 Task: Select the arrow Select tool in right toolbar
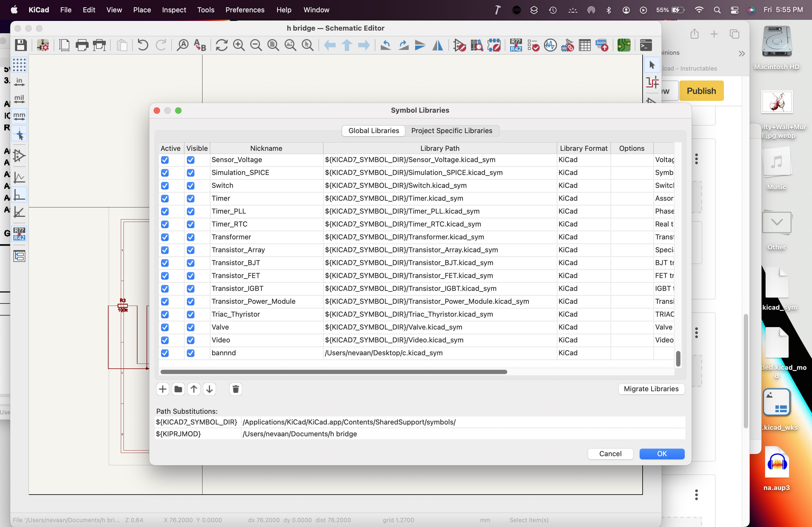point(652,65)
